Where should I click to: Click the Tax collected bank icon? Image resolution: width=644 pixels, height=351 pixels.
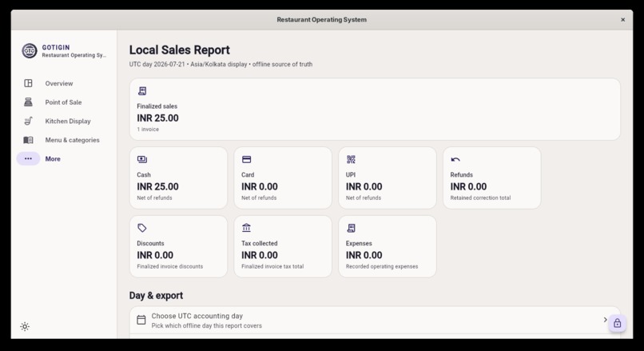point(246,228)
